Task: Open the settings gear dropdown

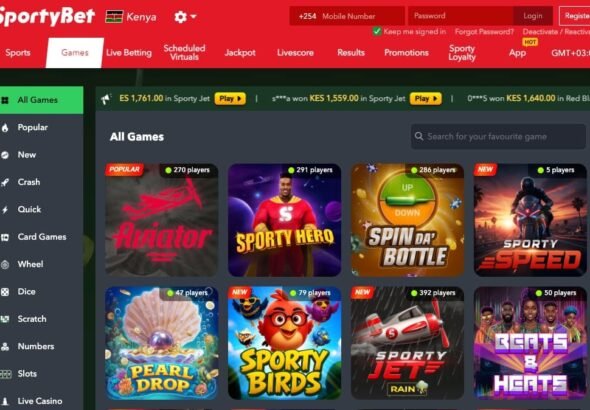Action: [x=185, y=17]
